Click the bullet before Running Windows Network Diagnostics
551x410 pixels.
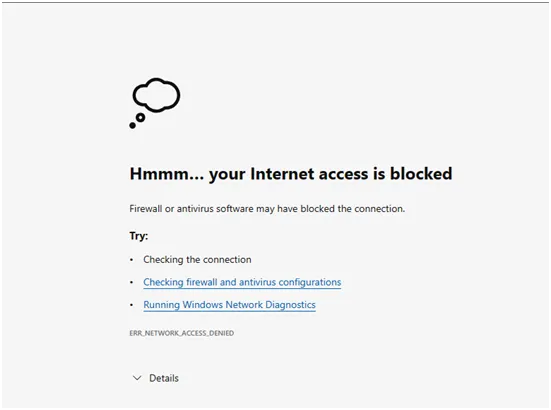pyautogui.click(x=132, y=305)
